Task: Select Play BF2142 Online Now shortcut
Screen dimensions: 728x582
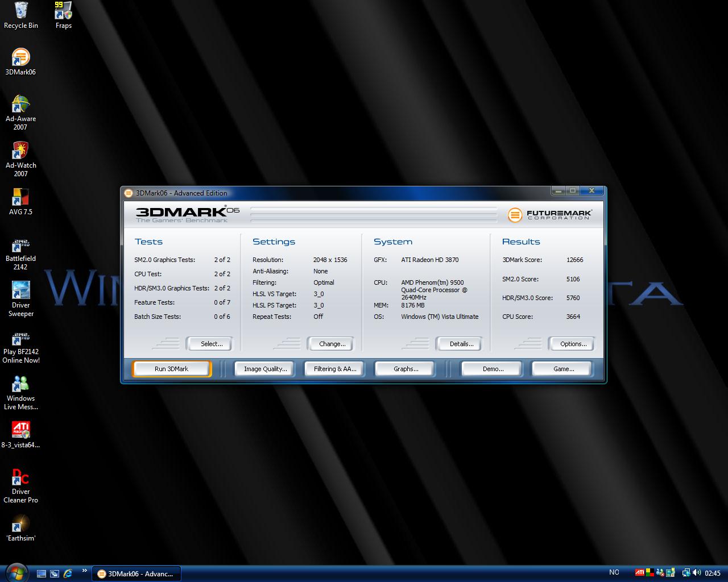Action: coord(20,348)
